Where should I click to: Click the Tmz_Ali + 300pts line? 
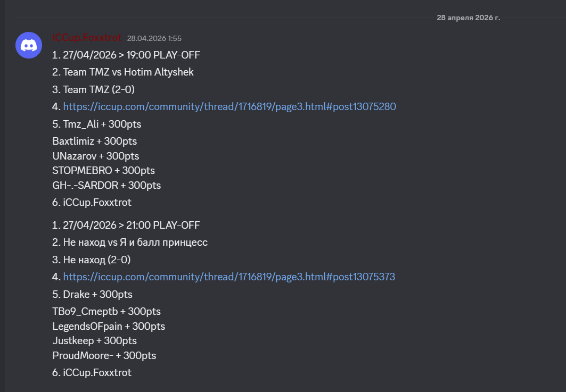pyautogui.click(x=97, y=124)
